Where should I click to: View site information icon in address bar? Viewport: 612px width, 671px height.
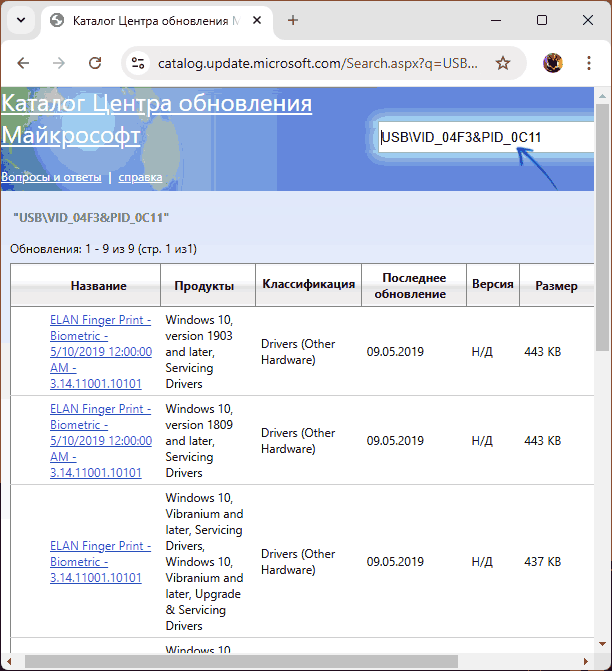pos(138,63)
